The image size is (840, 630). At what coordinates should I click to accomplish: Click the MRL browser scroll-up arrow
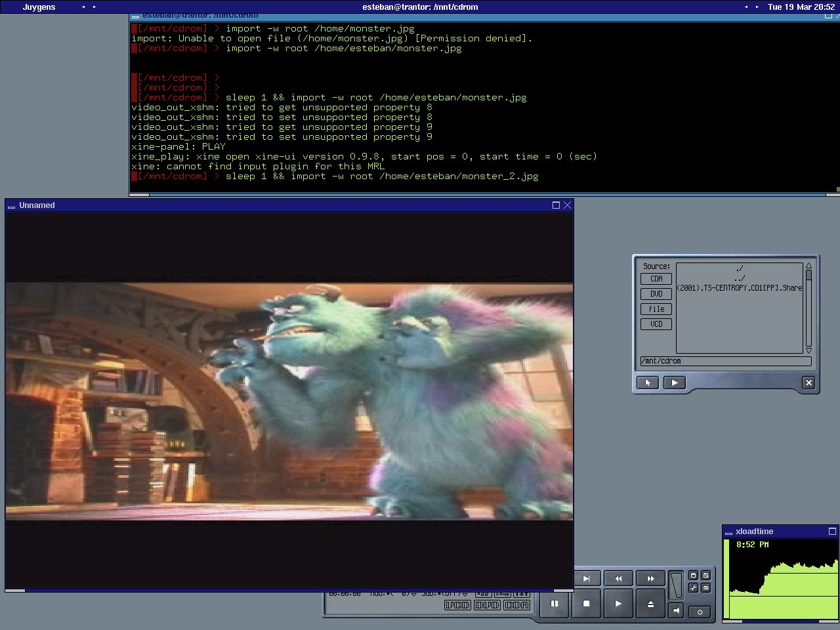(x=808, y=266)
